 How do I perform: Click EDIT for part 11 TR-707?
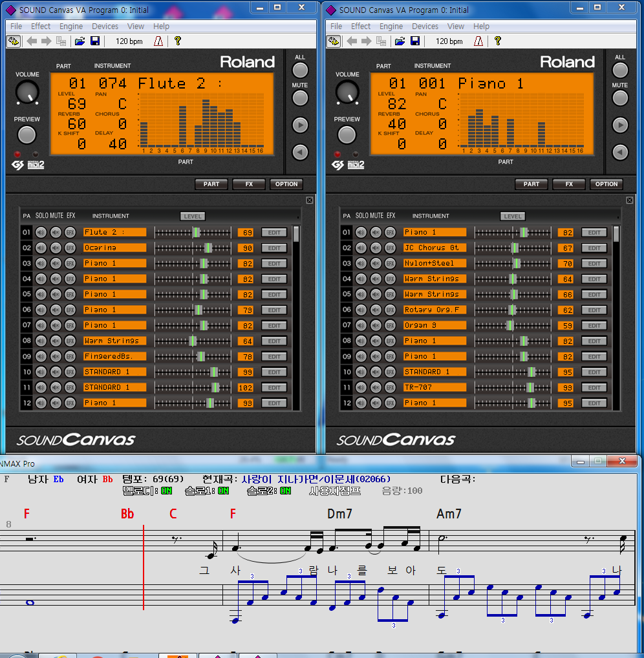click(x=594, y=388)
